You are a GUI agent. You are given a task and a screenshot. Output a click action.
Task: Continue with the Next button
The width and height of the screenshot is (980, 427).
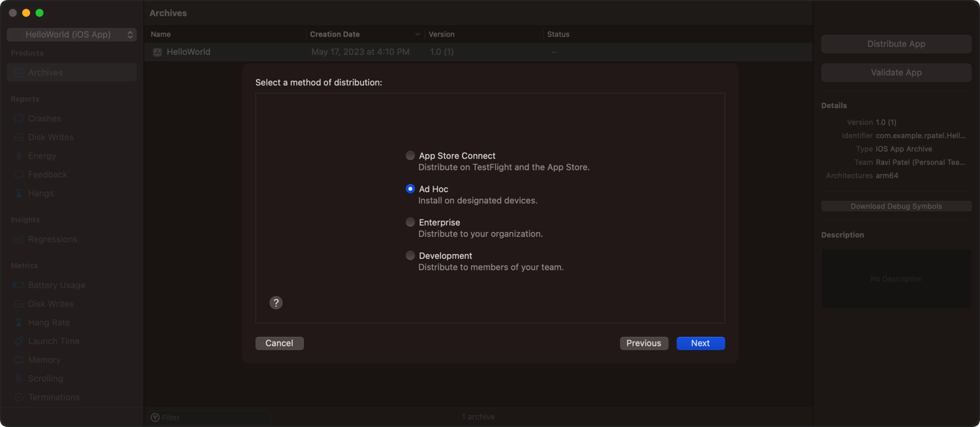(701, 343)
